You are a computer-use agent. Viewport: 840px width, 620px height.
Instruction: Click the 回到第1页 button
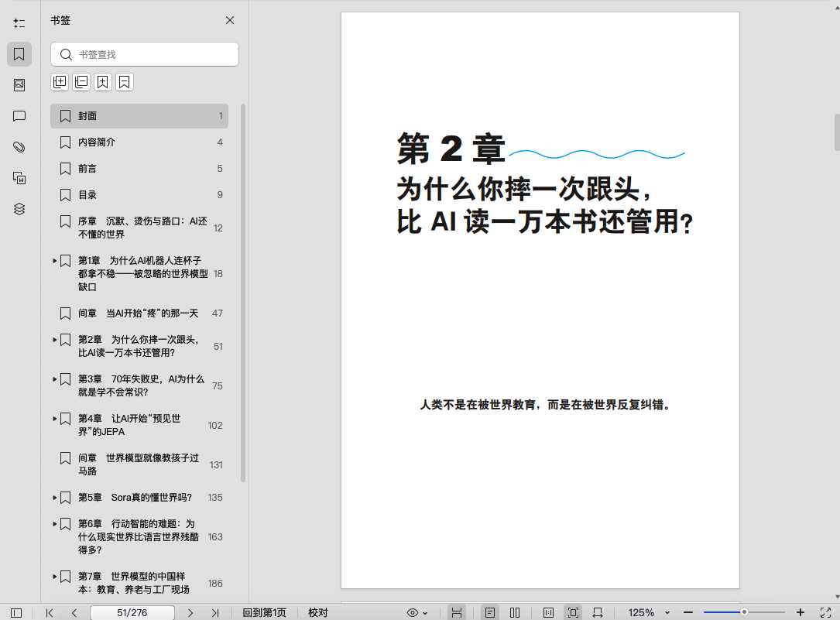[x=265, y=612]
